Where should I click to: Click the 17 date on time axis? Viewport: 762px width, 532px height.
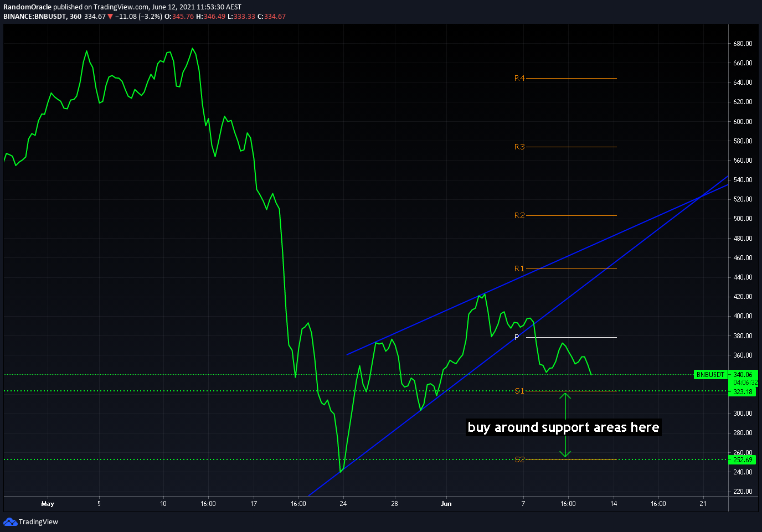point(254,504)
